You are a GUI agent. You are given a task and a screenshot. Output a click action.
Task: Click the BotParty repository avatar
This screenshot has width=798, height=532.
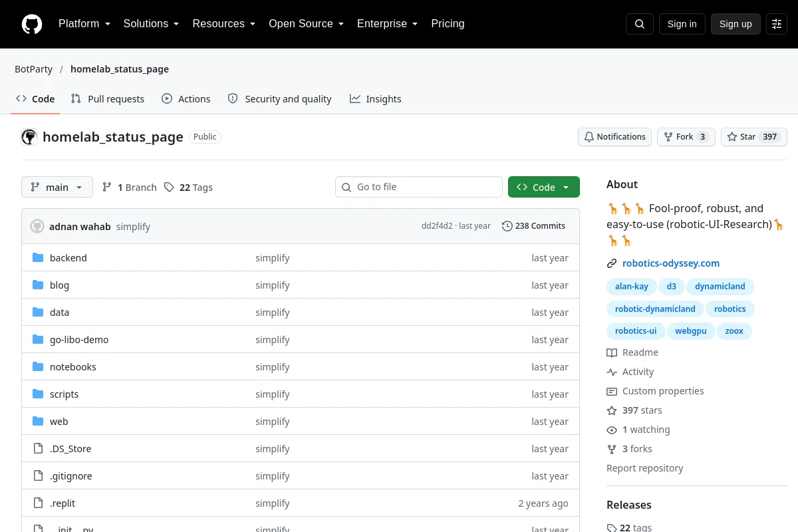(29, 137)
